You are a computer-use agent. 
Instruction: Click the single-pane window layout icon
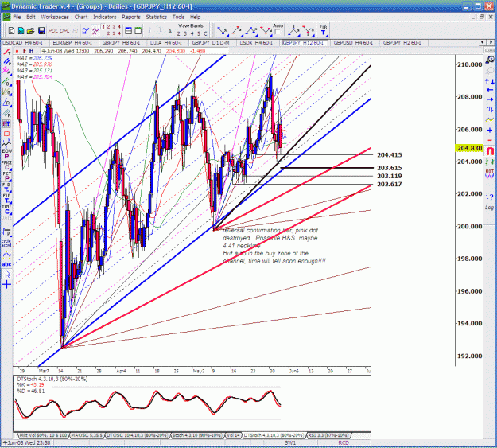(128, 31)
